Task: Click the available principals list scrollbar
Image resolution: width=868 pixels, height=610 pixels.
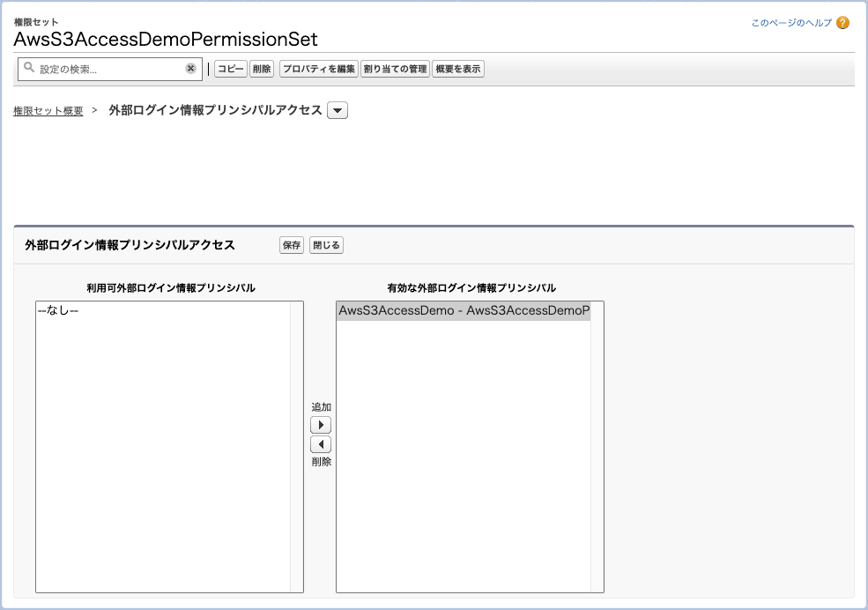Action: pos(297,447)
